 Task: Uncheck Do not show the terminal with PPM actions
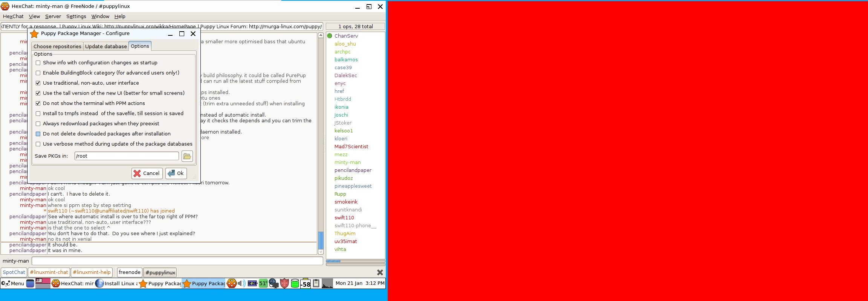pyautogui.click(x=38, y=103)
